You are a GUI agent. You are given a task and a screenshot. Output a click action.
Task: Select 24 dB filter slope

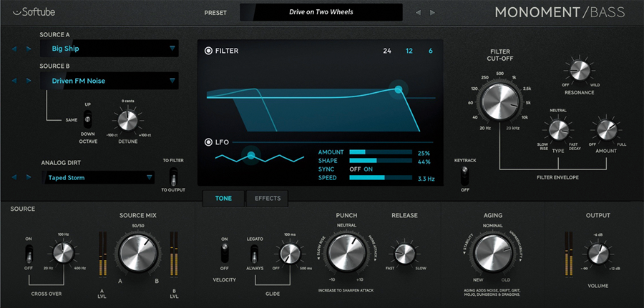[x=387, y=51]
